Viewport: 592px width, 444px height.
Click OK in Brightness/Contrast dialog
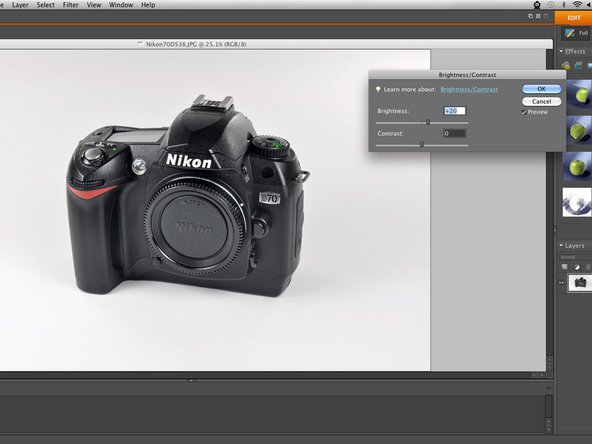(x=541, y=89)
